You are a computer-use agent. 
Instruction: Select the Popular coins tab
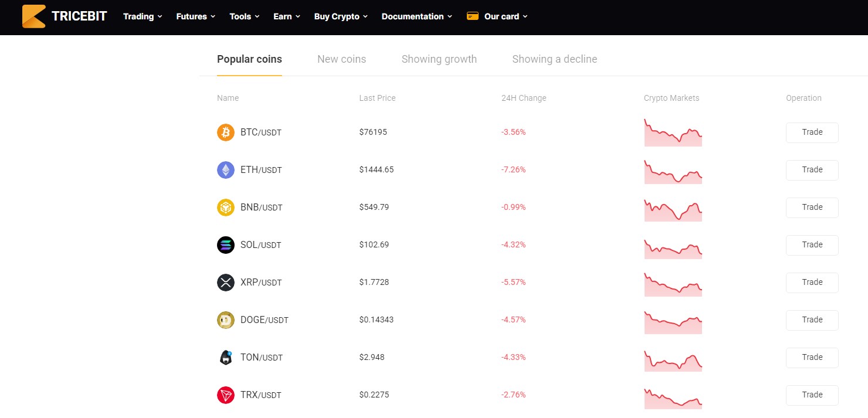point(249,59)
